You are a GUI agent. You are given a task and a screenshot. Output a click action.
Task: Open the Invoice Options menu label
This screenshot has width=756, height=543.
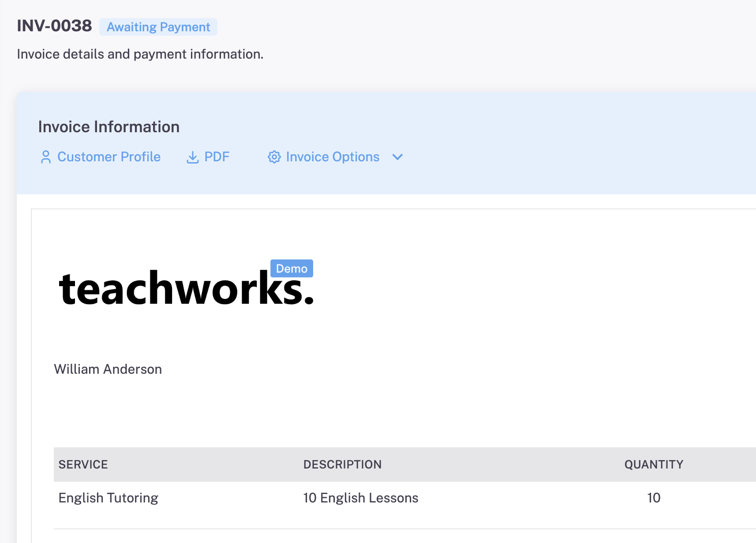[333, 157]
